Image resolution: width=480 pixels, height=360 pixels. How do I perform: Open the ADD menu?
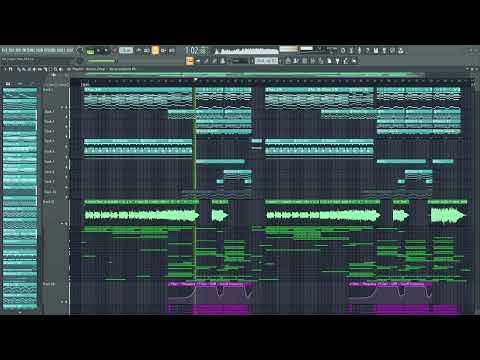(17, 50)
